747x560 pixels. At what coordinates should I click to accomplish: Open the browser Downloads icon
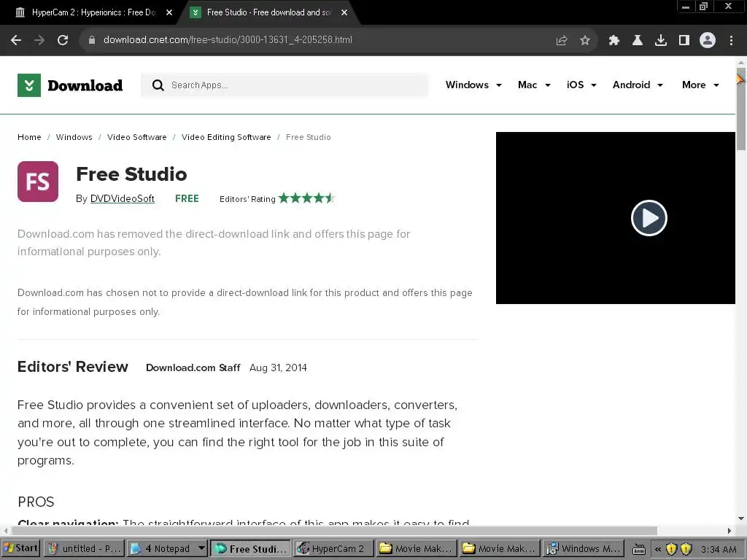click(x=661, y=41)
